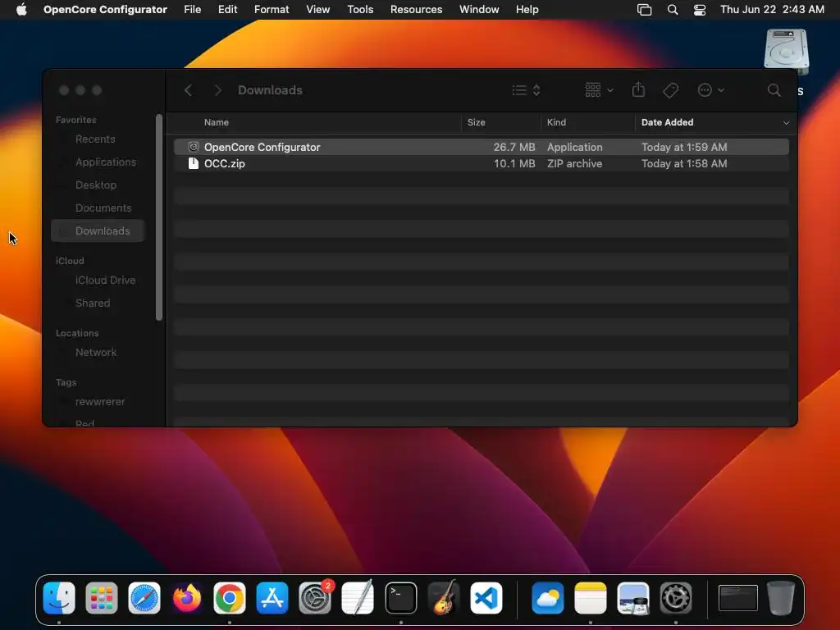Screen dimensions: 840x630
Task: Open Preview from the Dock
Action: coord(632,598)
